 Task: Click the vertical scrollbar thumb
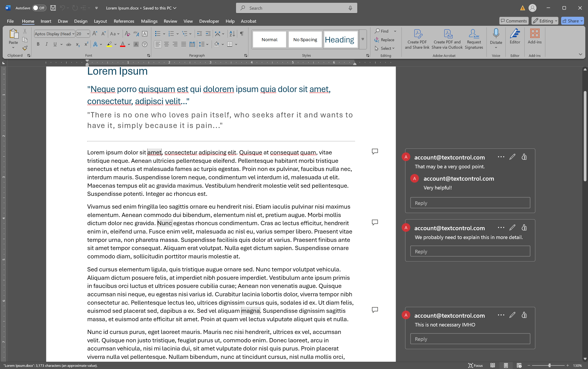(x=585, y=136)
